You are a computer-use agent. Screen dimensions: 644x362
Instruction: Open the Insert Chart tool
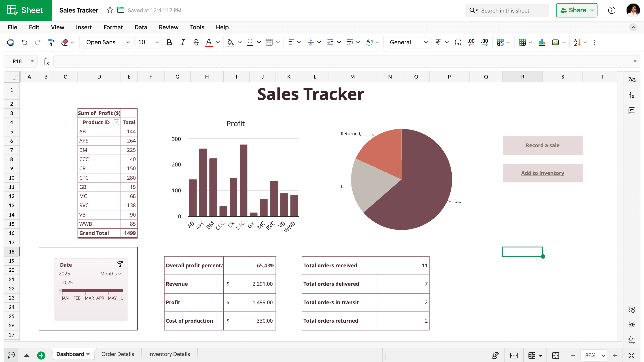[542, 42]
